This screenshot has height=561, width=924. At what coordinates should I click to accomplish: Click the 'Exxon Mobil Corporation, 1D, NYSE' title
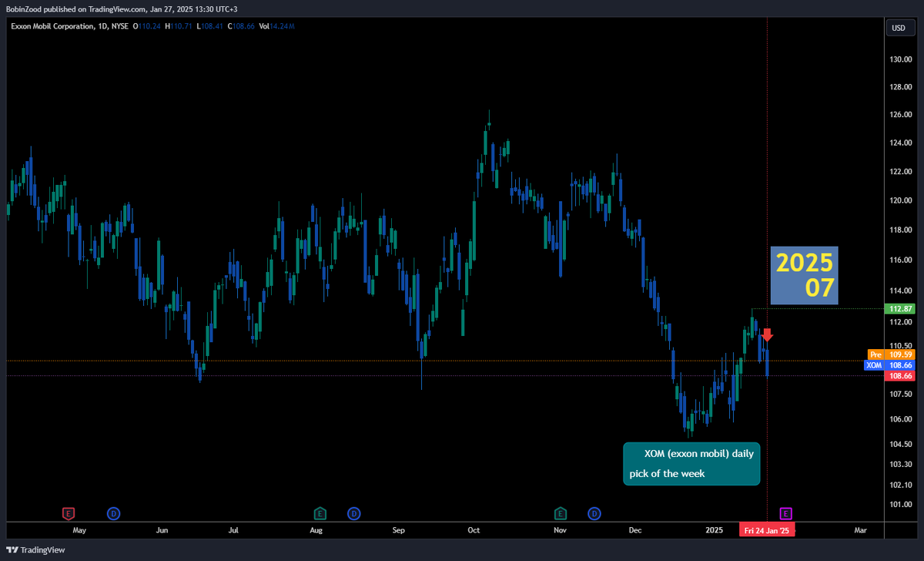(x=69, y=26)
